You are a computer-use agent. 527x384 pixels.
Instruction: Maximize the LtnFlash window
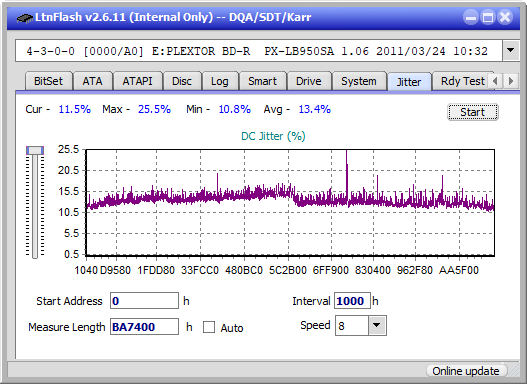[x=488, y=17]
